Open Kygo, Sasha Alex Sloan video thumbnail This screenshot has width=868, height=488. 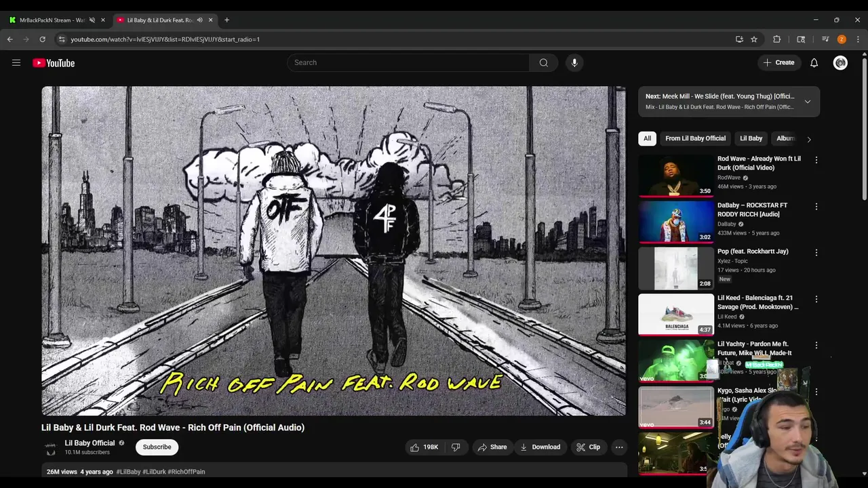676,407
